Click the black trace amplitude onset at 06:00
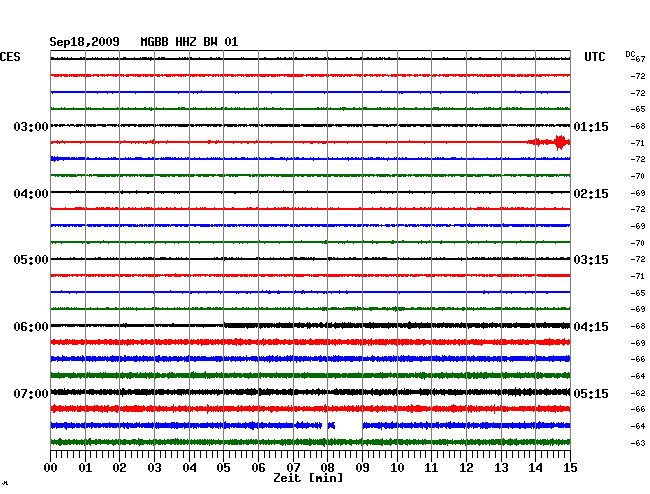 click(x=225, y=325)
